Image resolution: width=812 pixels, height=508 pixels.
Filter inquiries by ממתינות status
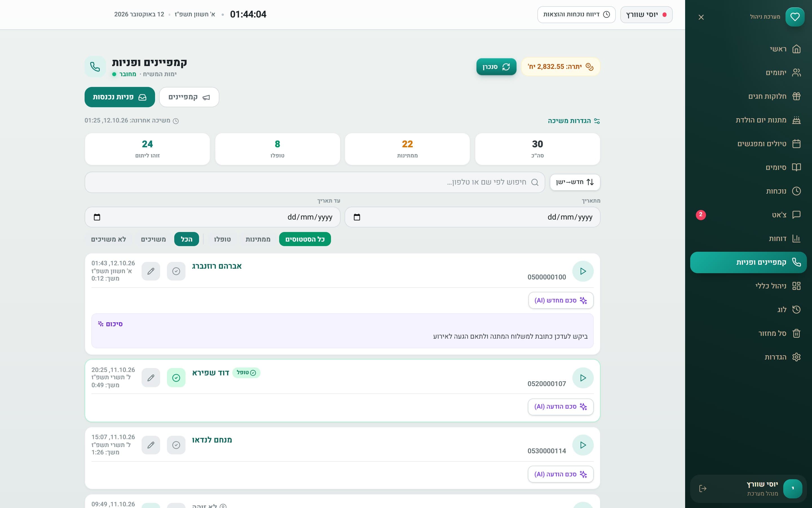pos(258,239)
